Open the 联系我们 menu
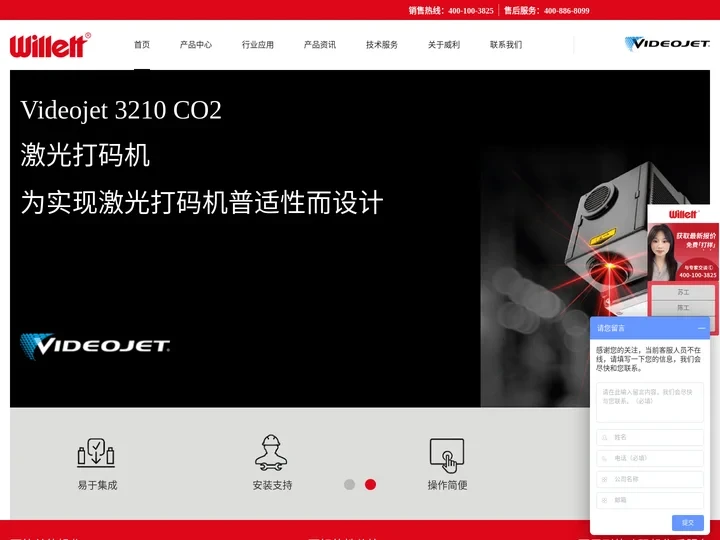This screenshot has width=720, height=540. click(x=506, y=45)
